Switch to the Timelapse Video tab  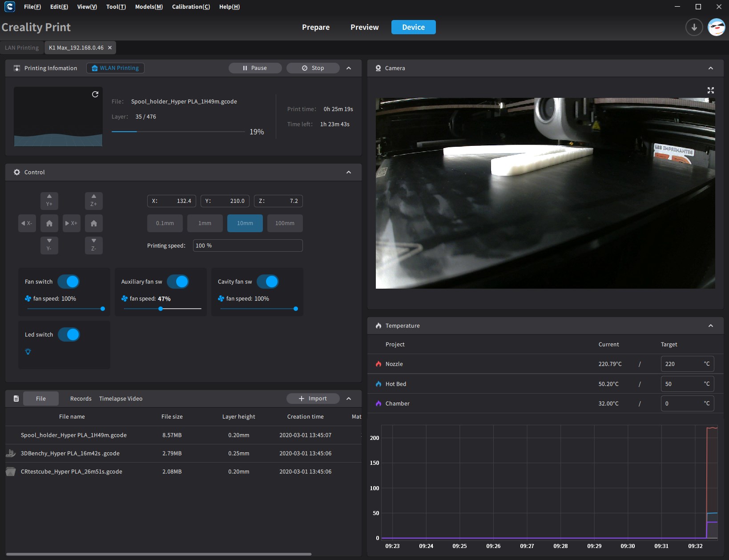tap(121, 399)
